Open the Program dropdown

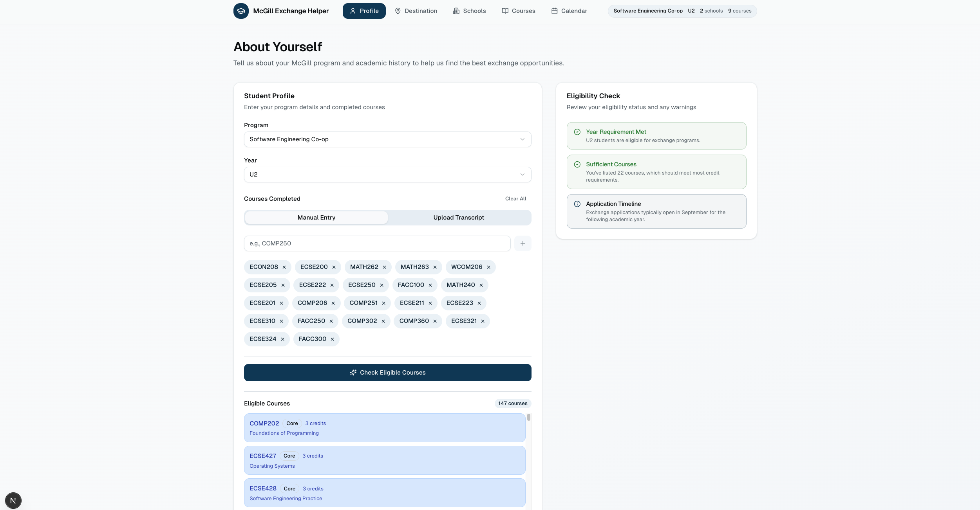pos(387,139)
